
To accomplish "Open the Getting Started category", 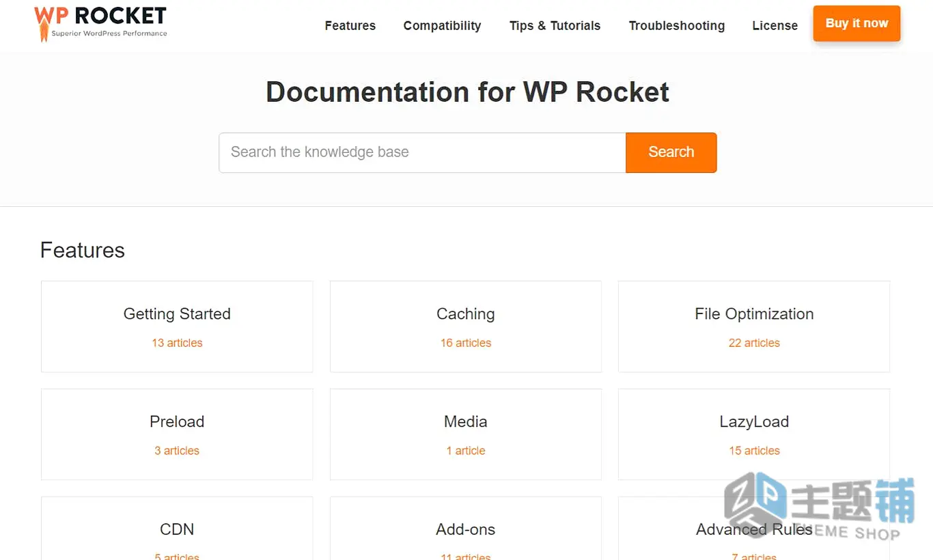I will (177, 326).
